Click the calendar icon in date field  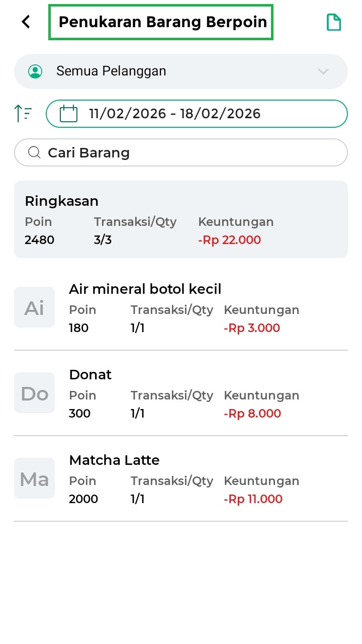click(68, 113)
